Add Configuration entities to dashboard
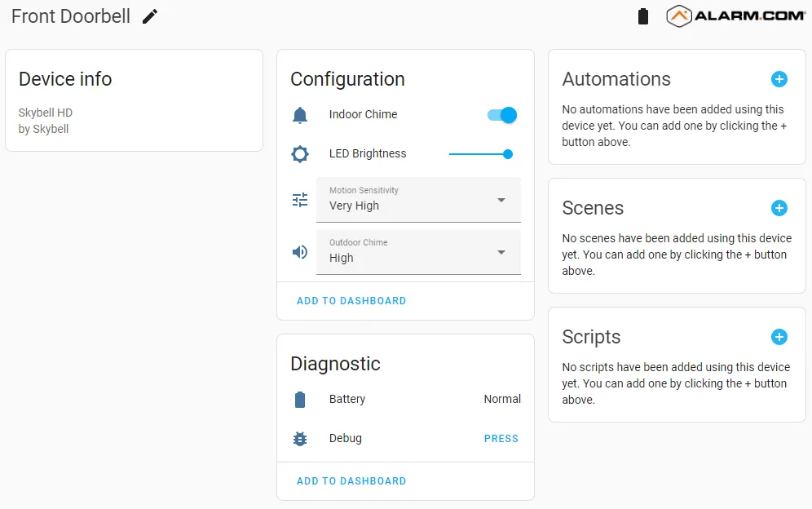 click(x=351, y=301)
